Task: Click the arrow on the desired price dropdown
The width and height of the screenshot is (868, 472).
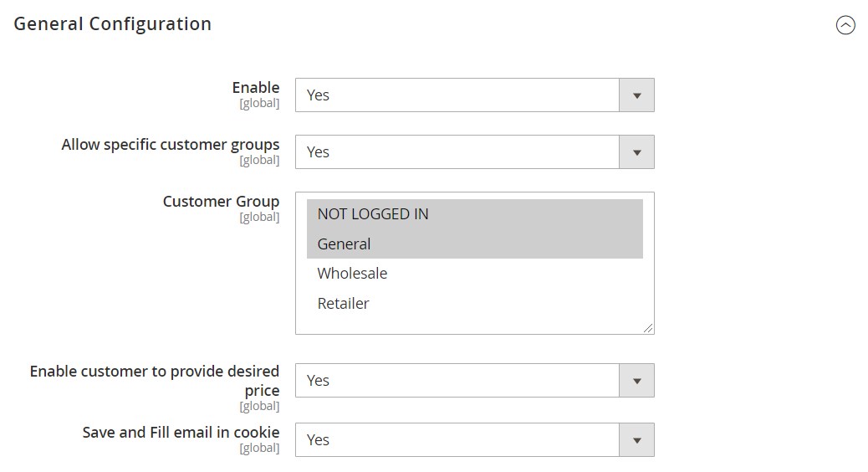Action: point(636,381)
